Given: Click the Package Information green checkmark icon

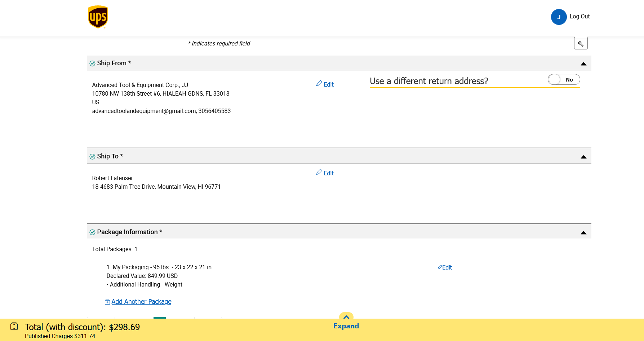Looking at the screenshot, I should pos(92,232).
